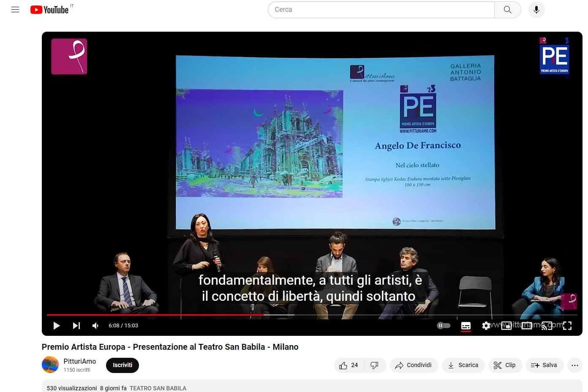Viewport: 588px width, 392px height.
Task: Switch to the miniplayer
Action: click(506, 326)
